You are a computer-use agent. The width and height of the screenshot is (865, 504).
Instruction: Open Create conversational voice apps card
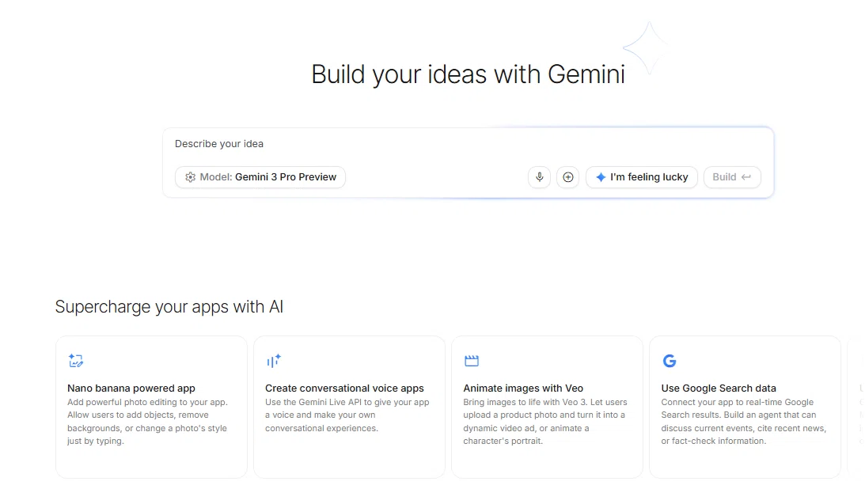[349, 407]
